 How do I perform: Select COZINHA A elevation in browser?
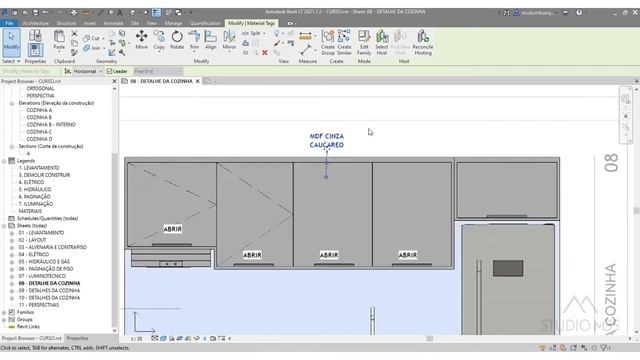[x=39, y=110]
